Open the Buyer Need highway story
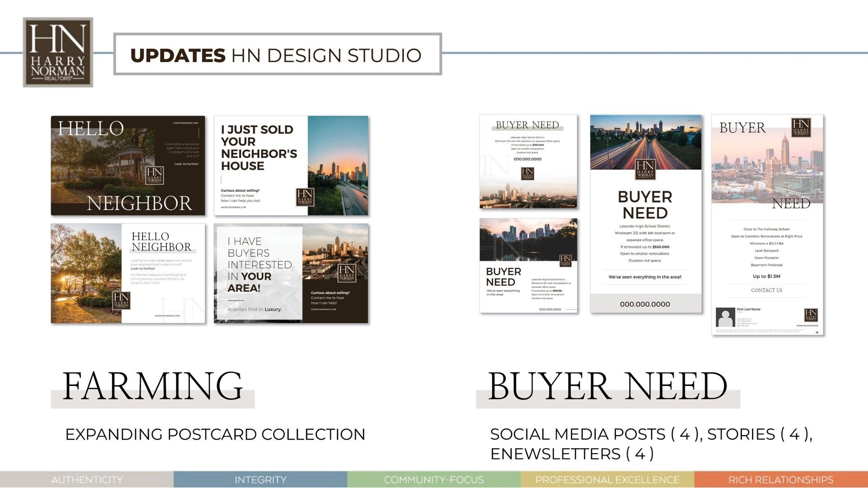 tap(646, 213)
